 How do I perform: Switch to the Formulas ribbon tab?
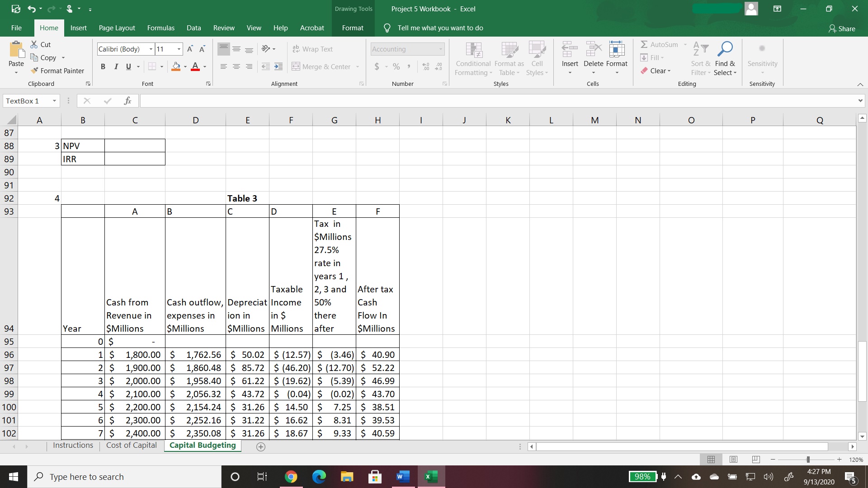(x=160, y=28)
